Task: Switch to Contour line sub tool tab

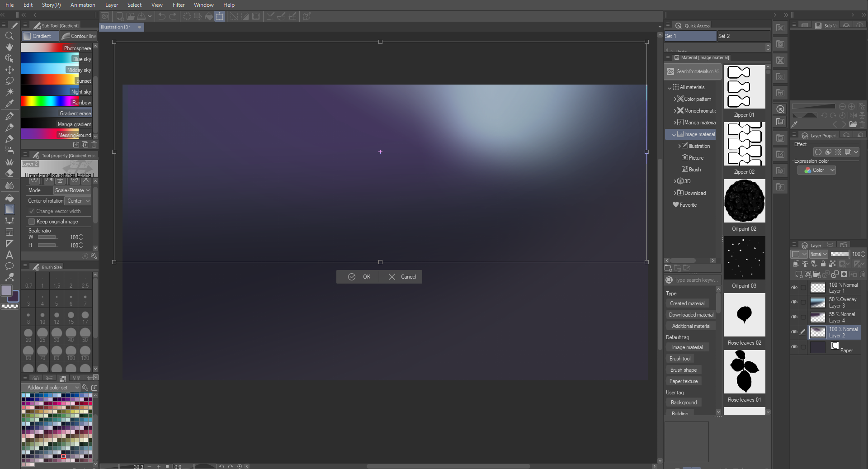Action: pyautogui.click(x=79, y=36)
